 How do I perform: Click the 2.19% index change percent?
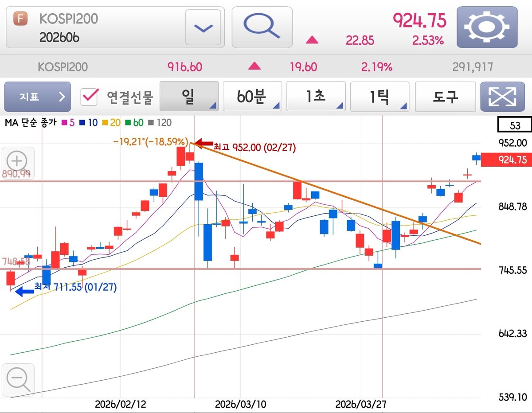tap(376, 67)
